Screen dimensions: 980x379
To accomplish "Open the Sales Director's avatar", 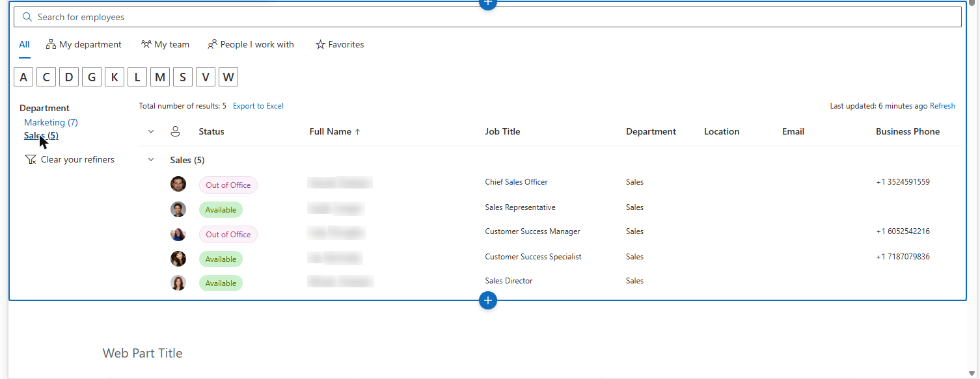I will (178, 283).
